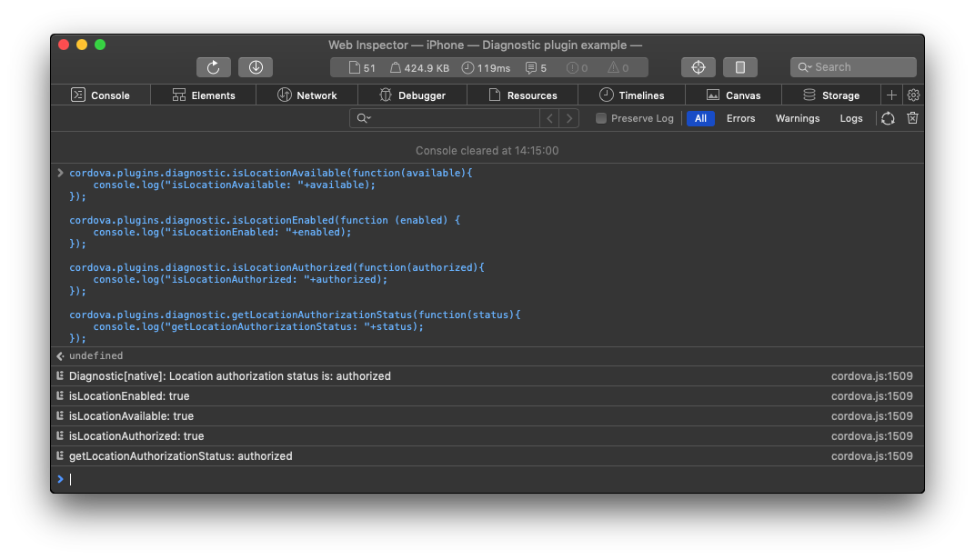Click the console prompt input line

pos(487,479)
